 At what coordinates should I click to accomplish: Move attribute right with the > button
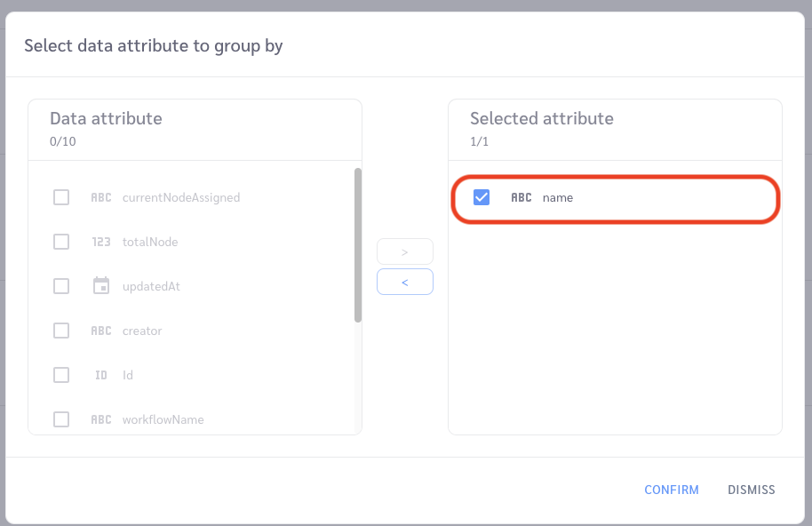point(405,252)
